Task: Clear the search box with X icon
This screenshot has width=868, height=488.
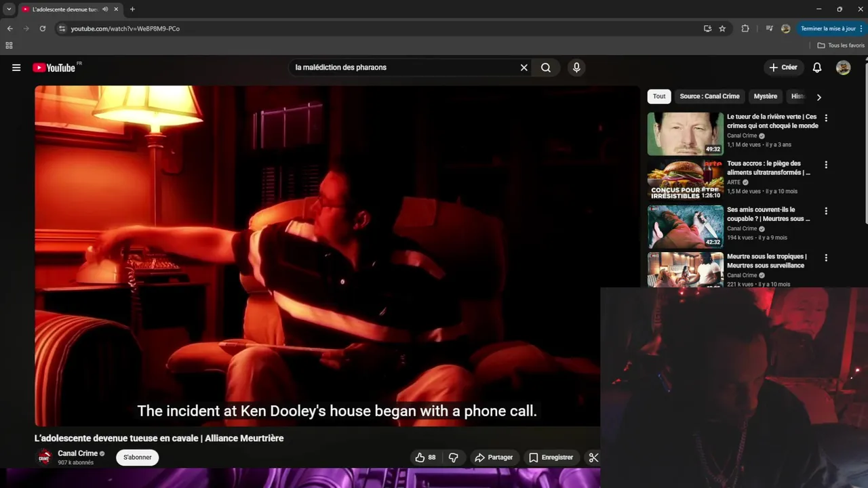Action: point(524,68)
